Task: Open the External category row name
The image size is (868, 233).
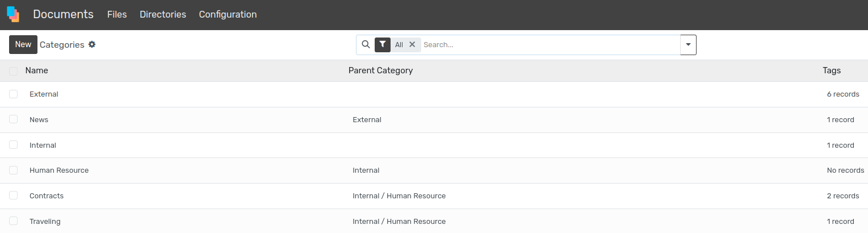Action: tap(44, 94)
